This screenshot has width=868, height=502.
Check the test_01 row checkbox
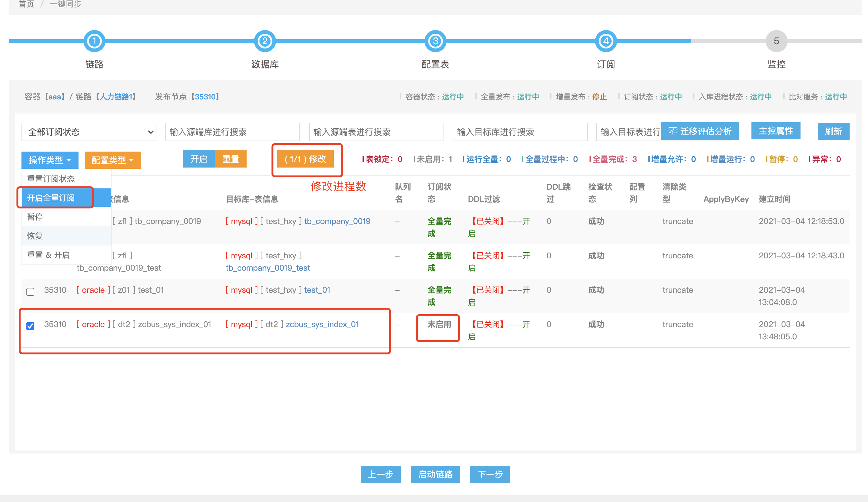(x=30, y=292)
